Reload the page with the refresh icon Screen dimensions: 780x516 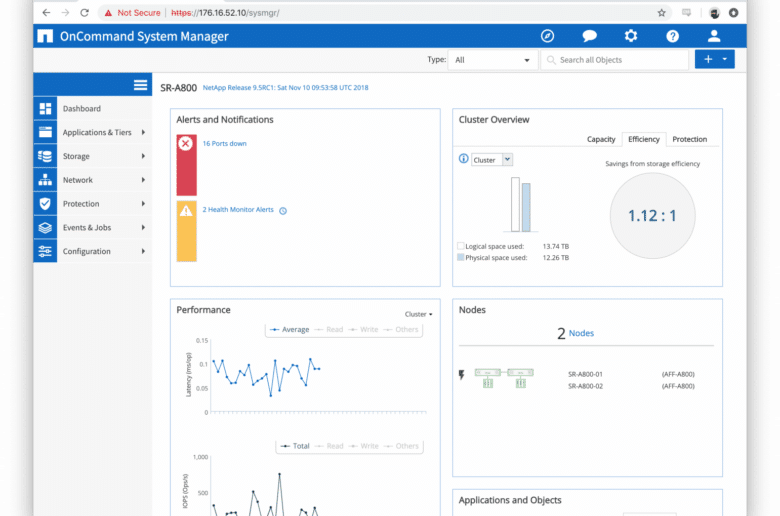[x=85, y=12]
